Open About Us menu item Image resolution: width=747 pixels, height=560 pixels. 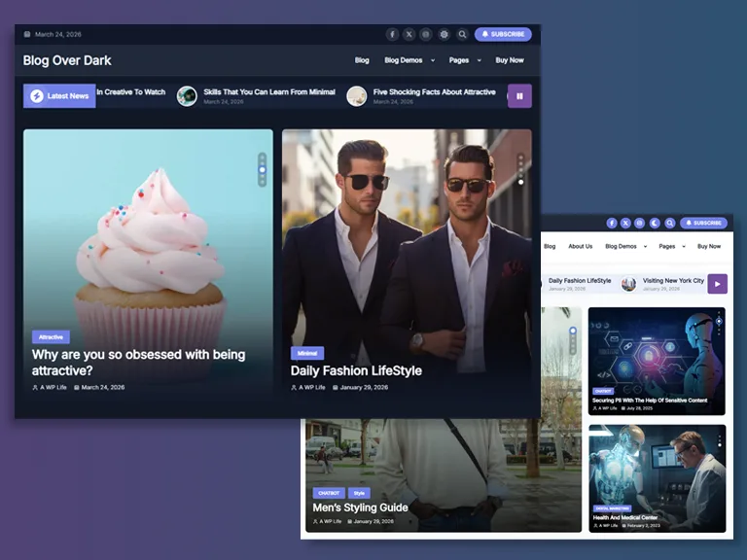tap(580, 246)
